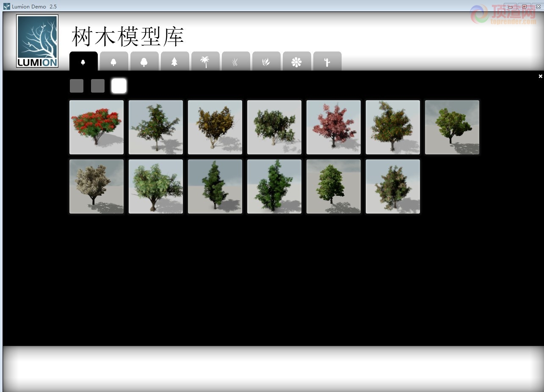544x392 pixels.
Task: Go to second page square button
Action: (x=98, y=86)
